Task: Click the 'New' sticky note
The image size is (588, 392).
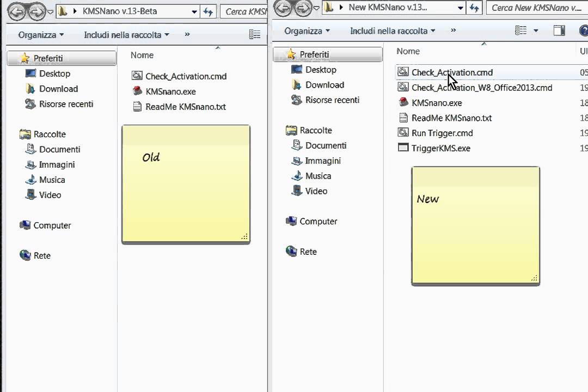Action: click(x=475, y=226)
